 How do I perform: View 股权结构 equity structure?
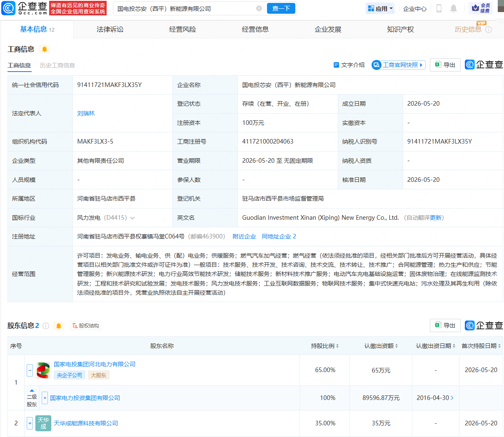pyautogui.click(x=86, y=326)
